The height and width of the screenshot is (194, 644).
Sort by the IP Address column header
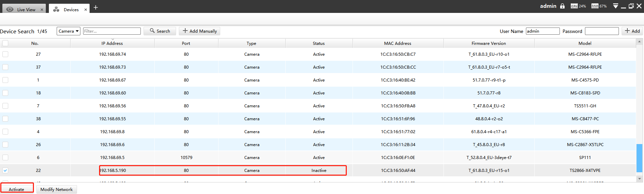click(112, 43)
